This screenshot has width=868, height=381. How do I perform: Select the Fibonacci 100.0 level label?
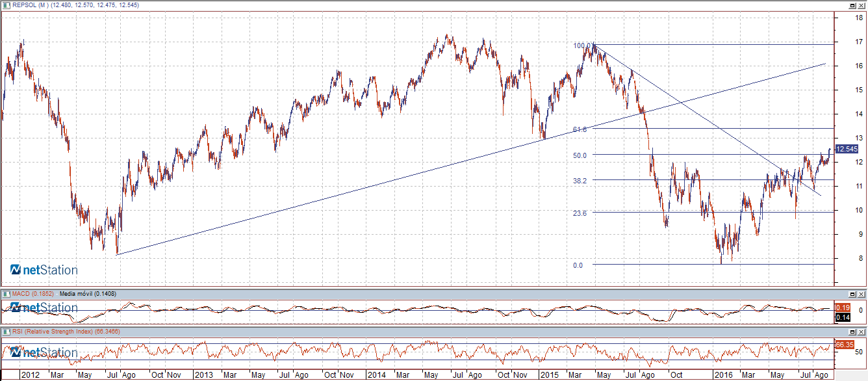pyautogui.click(x=581, y=46)
